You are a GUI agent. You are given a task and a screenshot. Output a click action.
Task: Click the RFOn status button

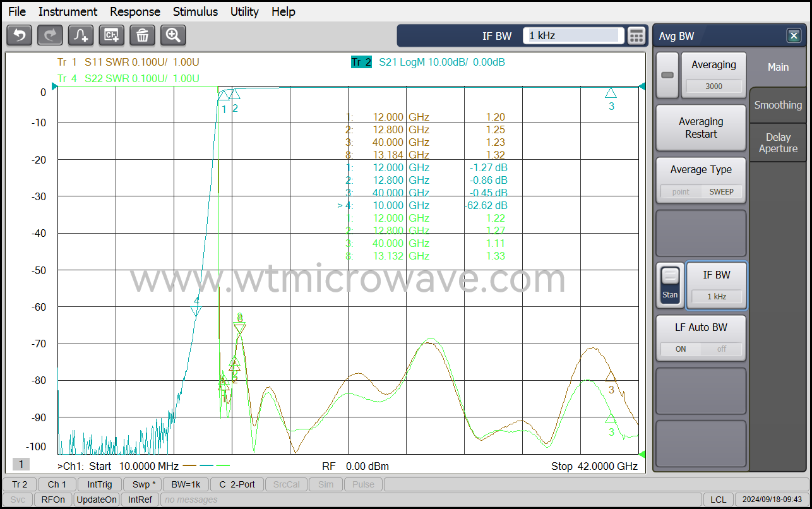53,499
